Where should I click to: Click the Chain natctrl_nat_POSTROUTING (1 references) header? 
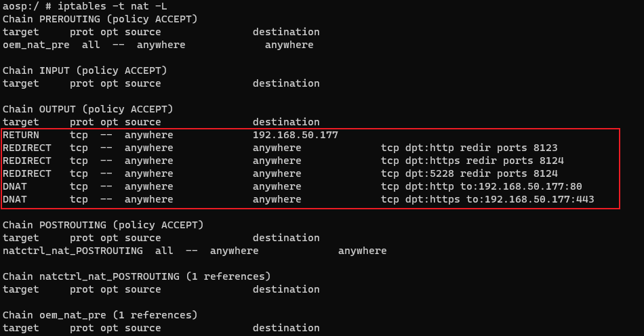pos(136,276)
